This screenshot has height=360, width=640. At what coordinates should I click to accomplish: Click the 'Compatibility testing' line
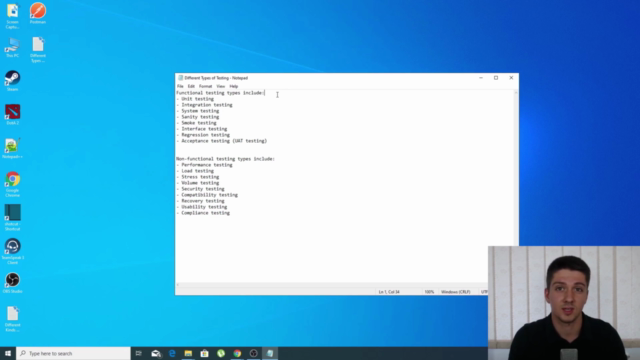point(207,195)
